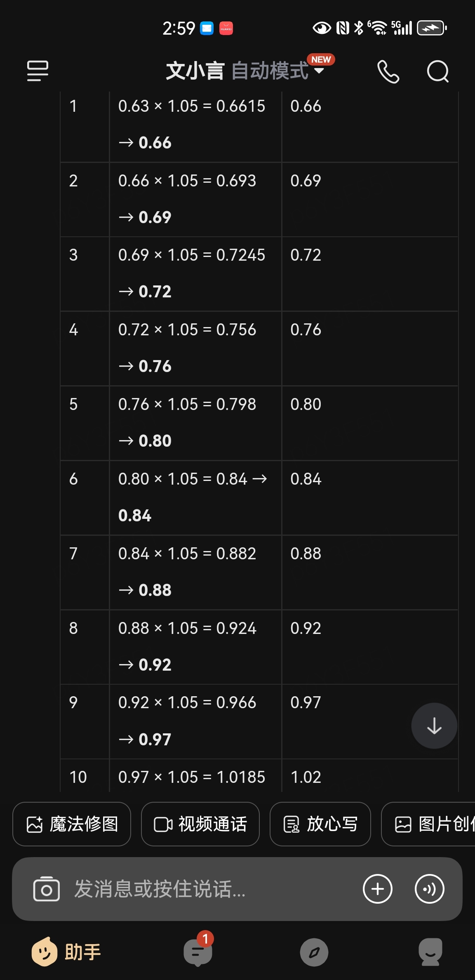Tap the 放心写 shortcut button
475x980 pixels.
click(x=320, y=824)
